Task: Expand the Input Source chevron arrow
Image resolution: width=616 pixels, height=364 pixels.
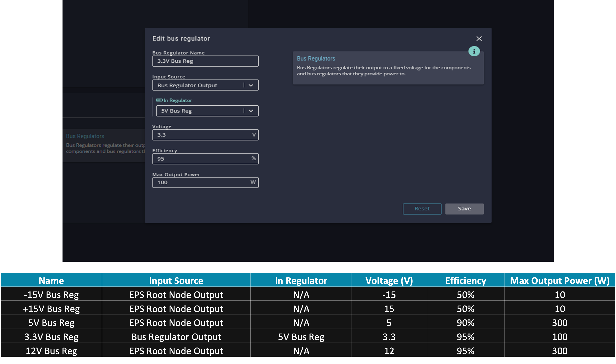Action: tap(251, 85)
